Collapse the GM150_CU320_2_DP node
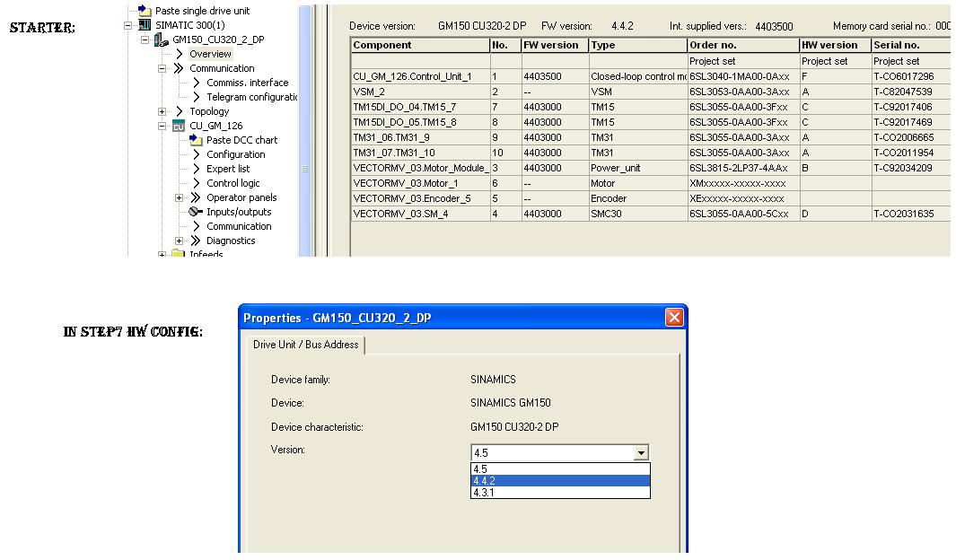 pos(145,40)
